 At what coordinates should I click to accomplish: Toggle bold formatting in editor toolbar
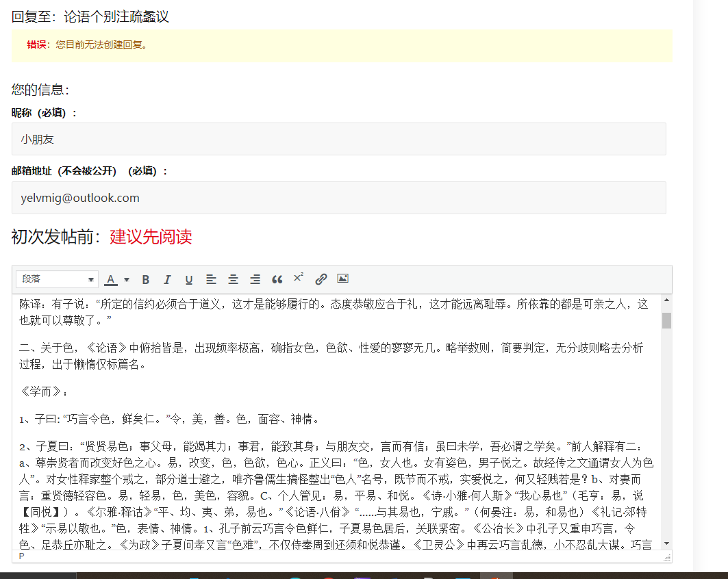[145, 279]
